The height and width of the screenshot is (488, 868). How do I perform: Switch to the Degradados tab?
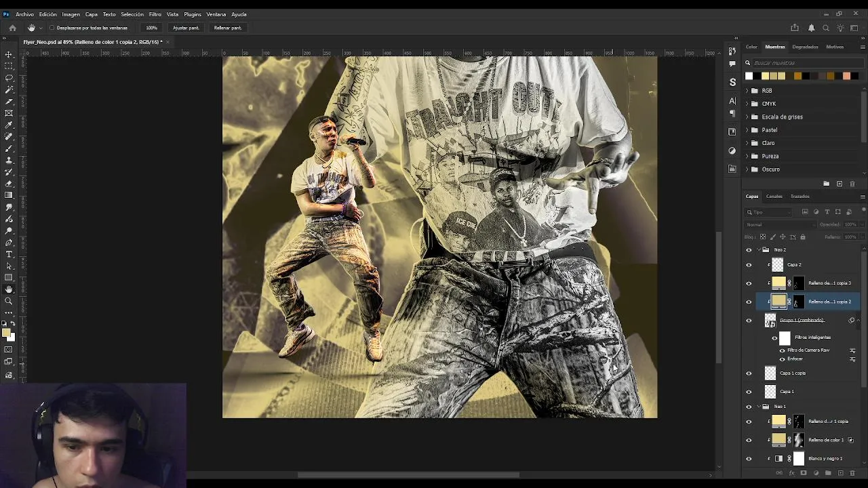pyautogui.click(x=805, y=47)
